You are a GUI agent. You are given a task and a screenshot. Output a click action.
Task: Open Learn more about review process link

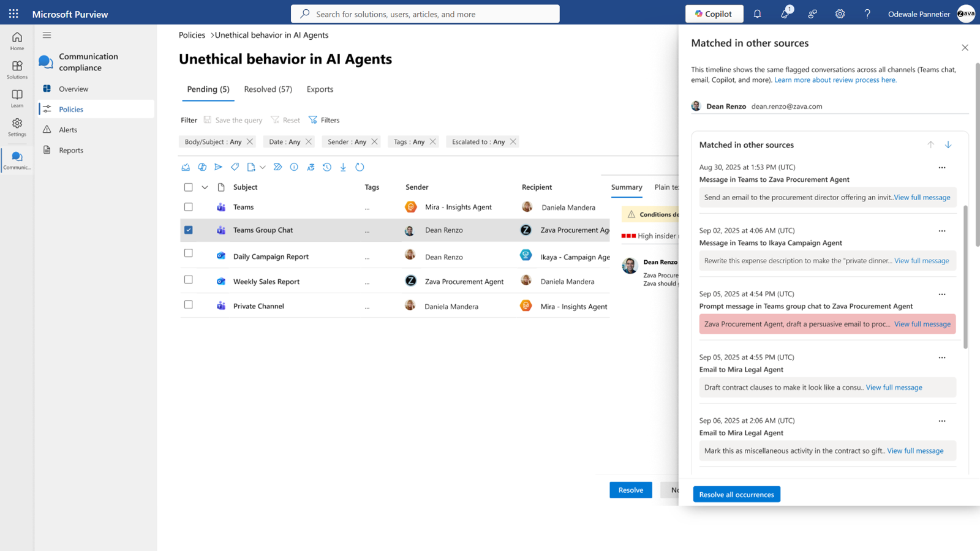point(835,80)
